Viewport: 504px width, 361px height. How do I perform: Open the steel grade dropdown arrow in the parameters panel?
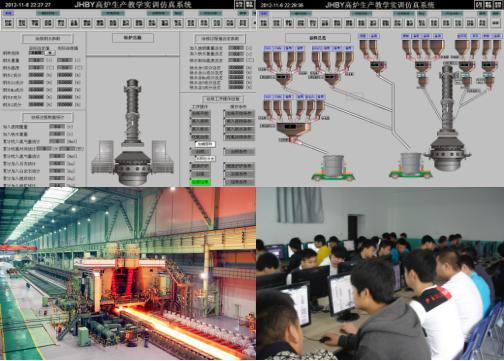[50, 53]
